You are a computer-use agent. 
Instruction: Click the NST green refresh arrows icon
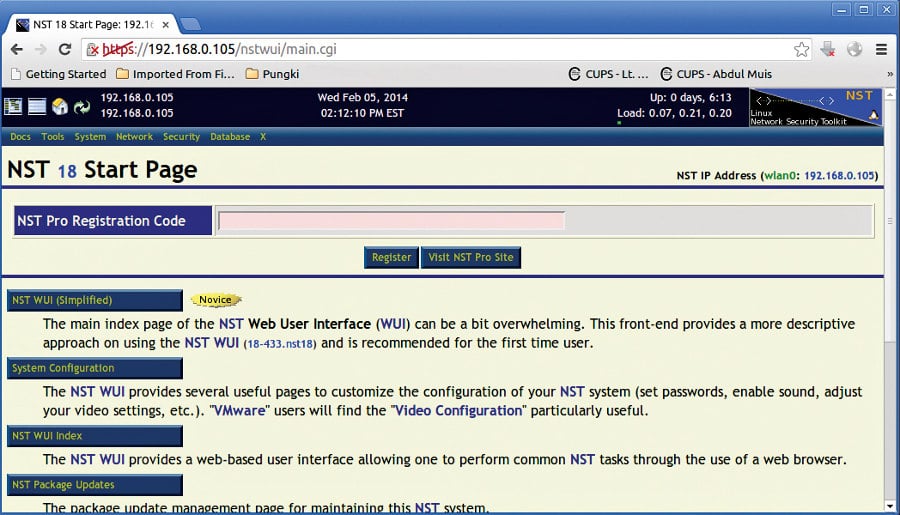coord(82,106)
